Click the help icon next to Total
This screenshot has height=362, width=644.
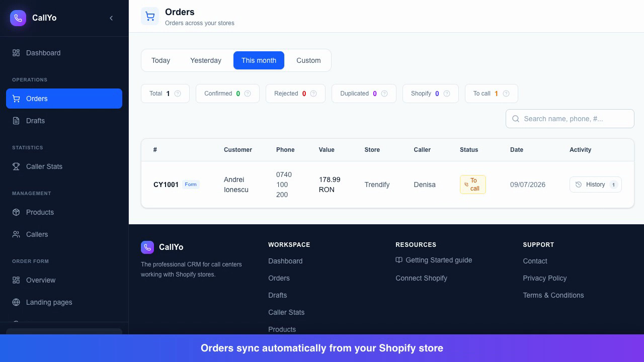(178, 94)
